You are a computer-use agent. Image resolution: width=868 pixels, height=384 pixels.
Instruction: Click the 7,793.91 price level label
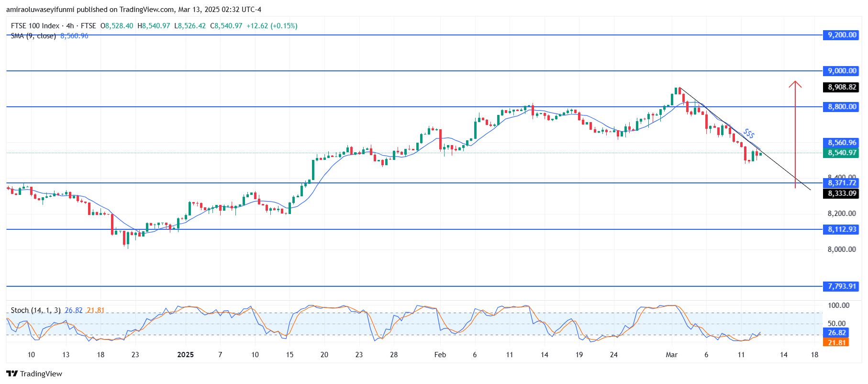click(842, 286)
